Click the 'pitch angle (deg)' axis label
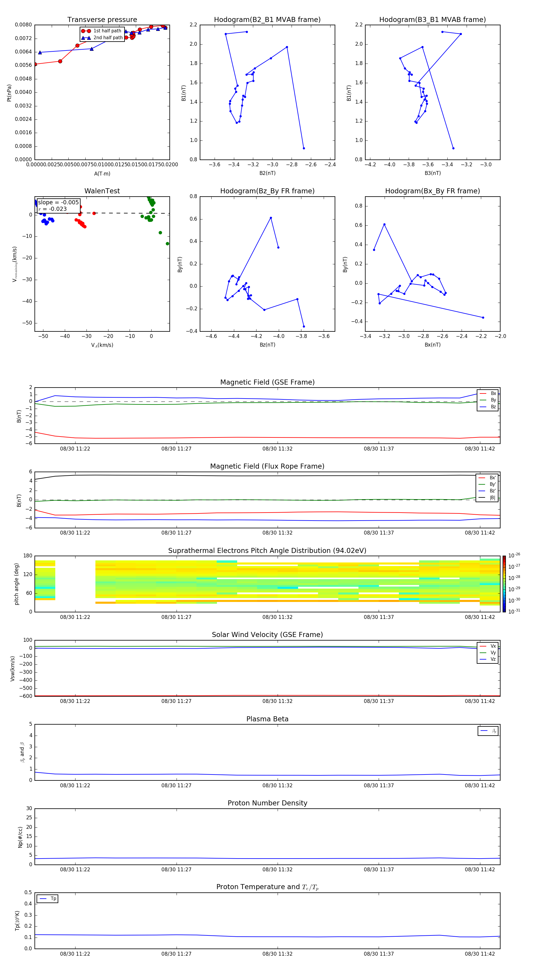 (16, 584)
